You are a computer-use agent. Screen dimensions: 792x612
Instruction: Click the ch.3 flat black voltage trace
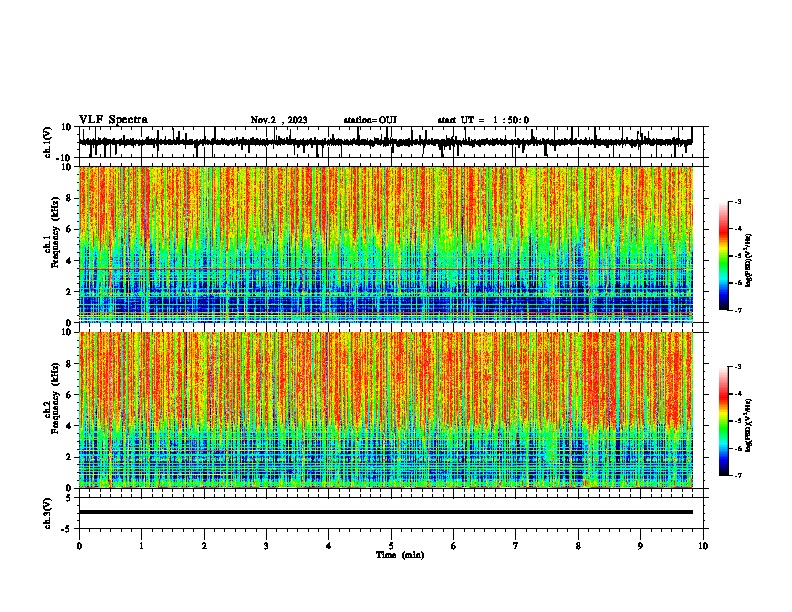[386, 512]
